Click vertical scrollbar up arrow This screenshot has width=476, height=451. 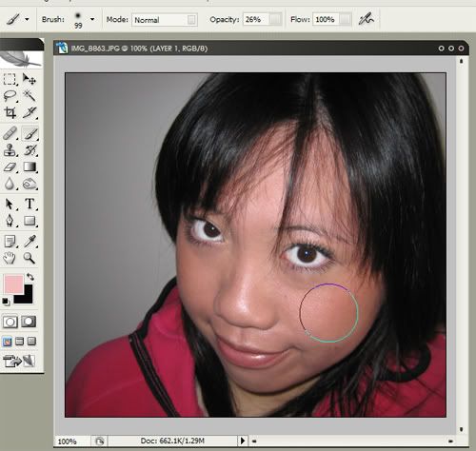(462, 61)
